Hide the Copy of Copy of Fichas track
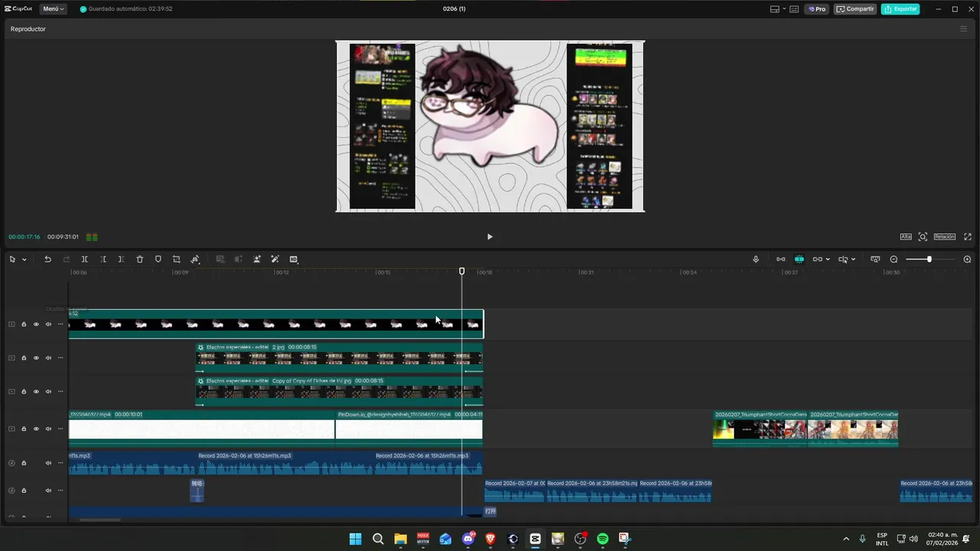 [36, 391]
